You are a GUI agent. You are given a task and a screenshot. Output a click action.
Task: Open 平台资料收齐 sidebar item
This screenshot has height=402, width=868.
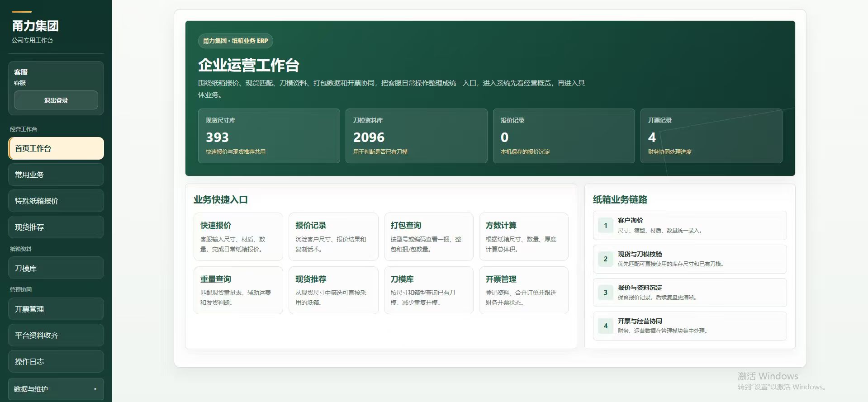(56, 336)
